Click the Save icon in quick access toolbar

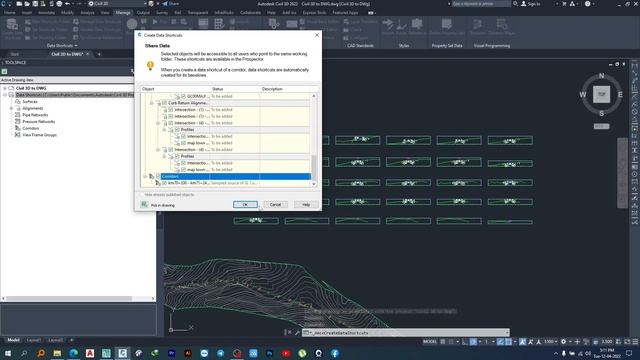[35, 4]
